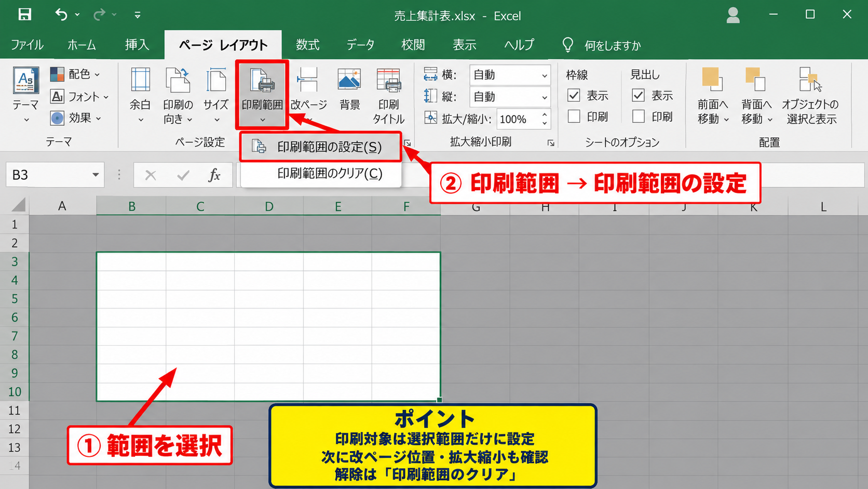Open the テーマ themes gallery

(x=25, y=95)
